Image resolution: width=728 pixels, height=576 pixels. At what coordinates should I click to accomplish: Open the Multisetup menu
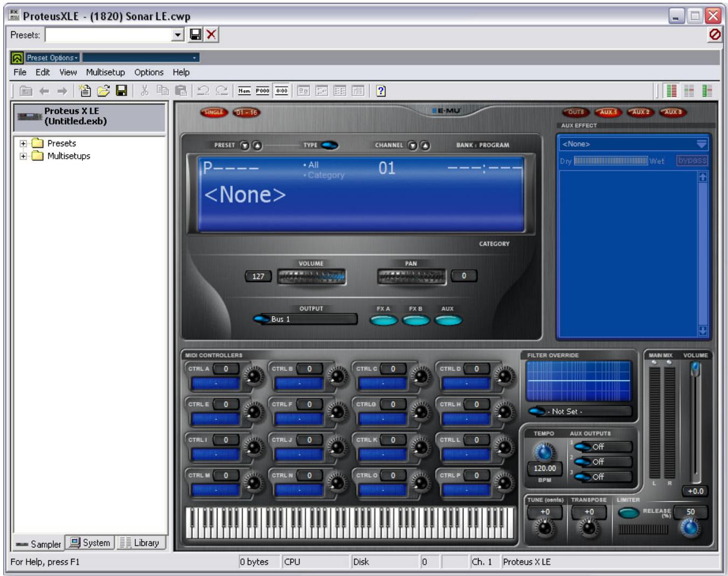tap(107, 72)
